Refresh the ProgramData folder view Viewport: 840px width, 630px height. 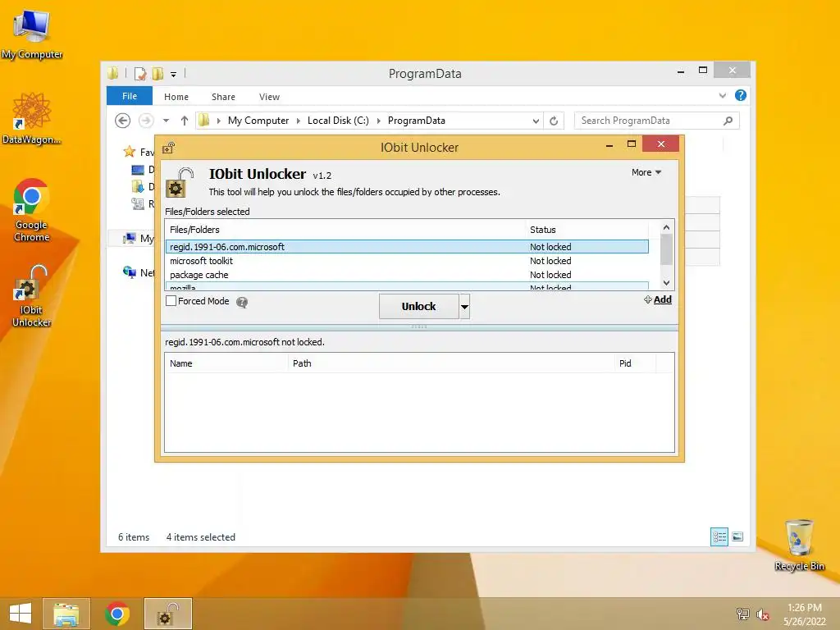click(554, 121)
